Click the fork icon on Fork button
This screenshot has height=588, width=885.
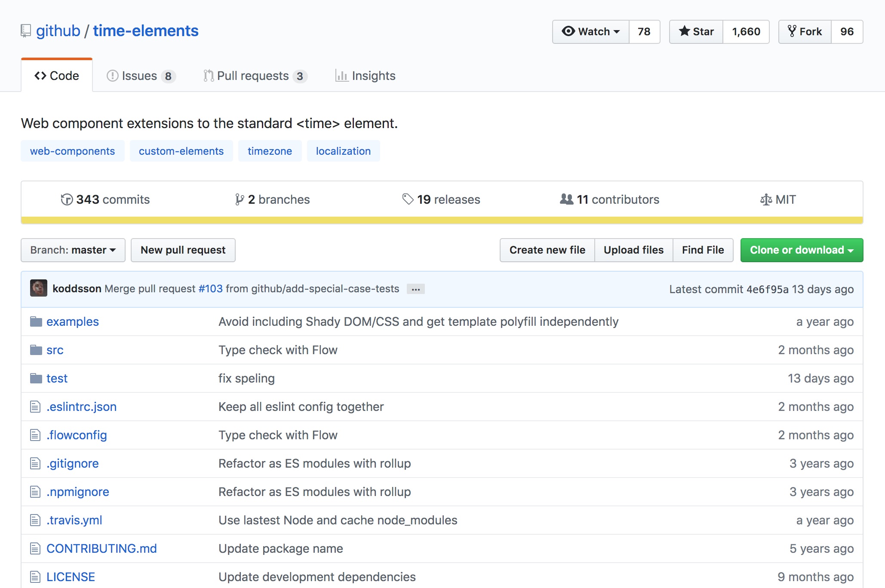tap(792, 31)
